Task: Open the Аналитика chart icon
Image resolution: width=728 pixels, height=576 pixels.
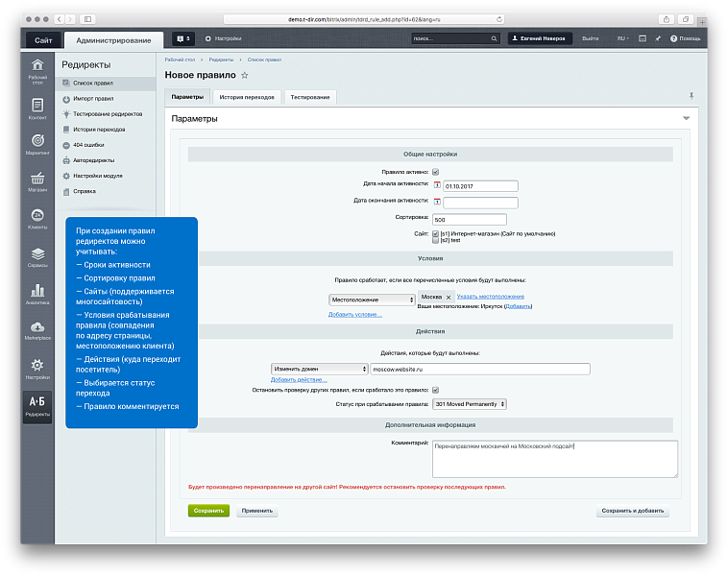Action: point(37,291)
